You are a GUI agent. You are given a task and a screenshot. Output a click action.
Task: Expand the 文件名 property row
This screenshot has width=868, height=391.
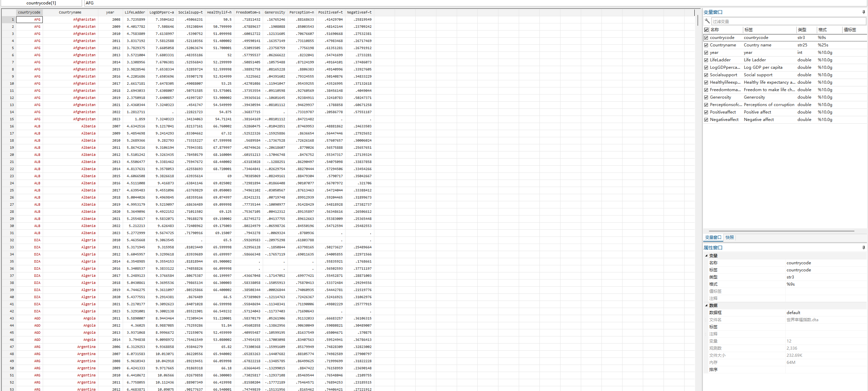[706, 320]
